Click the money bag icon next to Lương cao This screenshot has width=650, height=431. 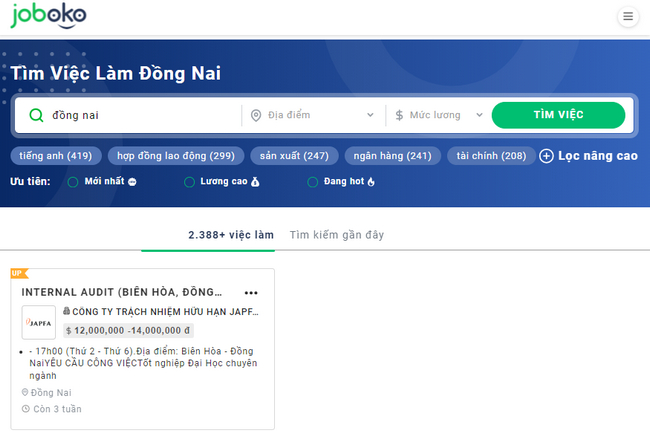pyautogui.click(x=255, y=182)
